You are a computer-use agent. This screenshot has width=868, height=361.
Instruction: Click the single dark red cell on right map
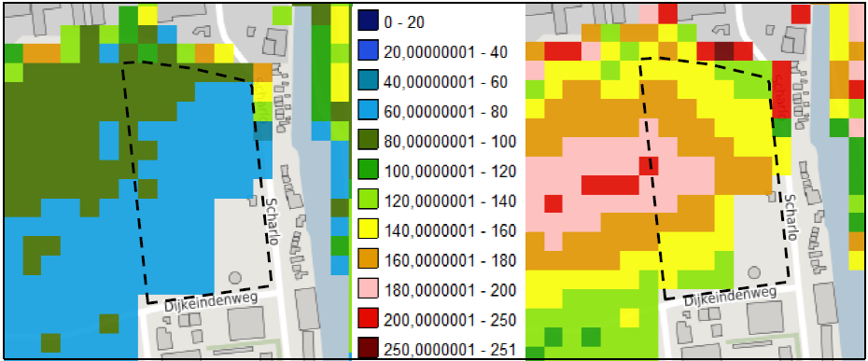(724, 51)
